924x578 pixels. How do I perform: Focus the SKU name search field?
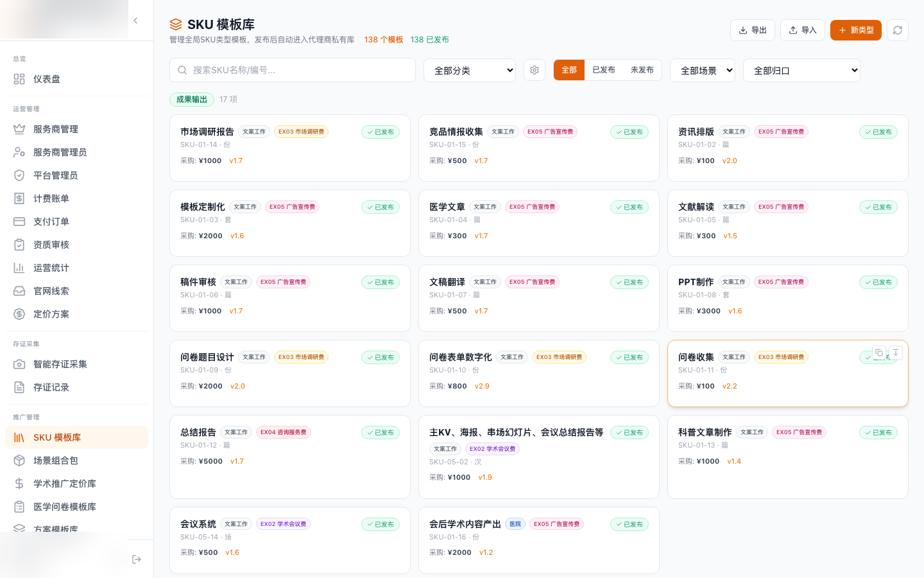[293, 70]
